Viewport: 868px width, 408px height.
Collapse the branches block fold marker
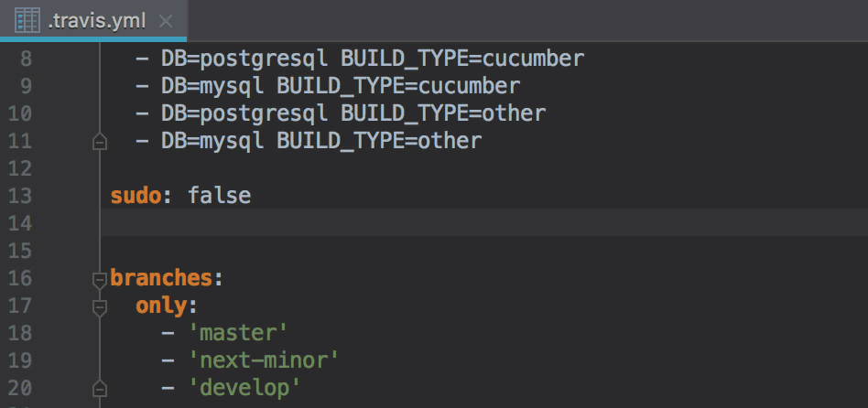coord(100,281)
